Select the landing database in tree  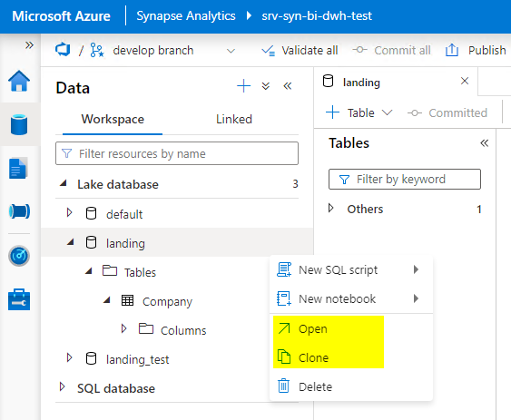point(125,243)
